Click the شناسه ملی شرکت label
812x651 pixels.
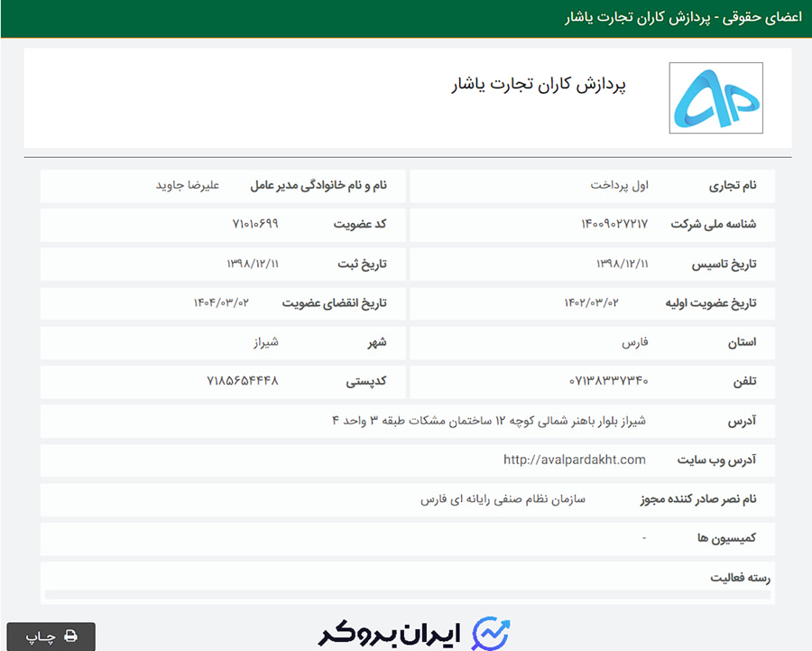[714, 225]
